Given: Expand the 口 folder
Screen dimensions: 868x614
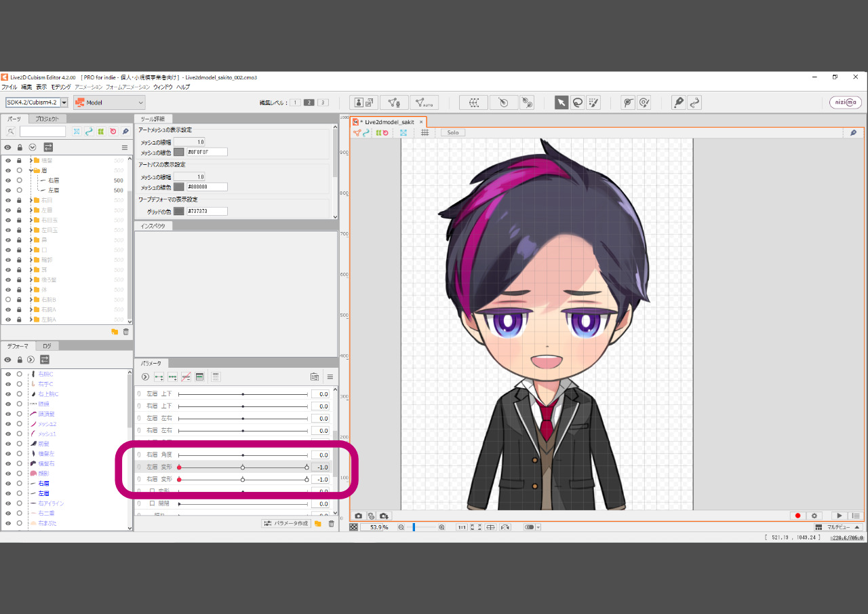Looking at the screenshot, I should pos(31,250).
